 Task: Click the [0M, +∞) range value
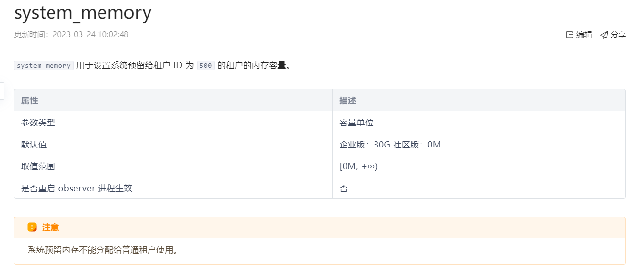(358, 166)
